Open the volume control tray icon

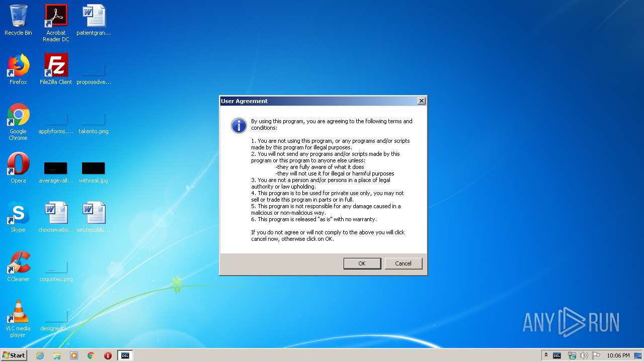584,355
